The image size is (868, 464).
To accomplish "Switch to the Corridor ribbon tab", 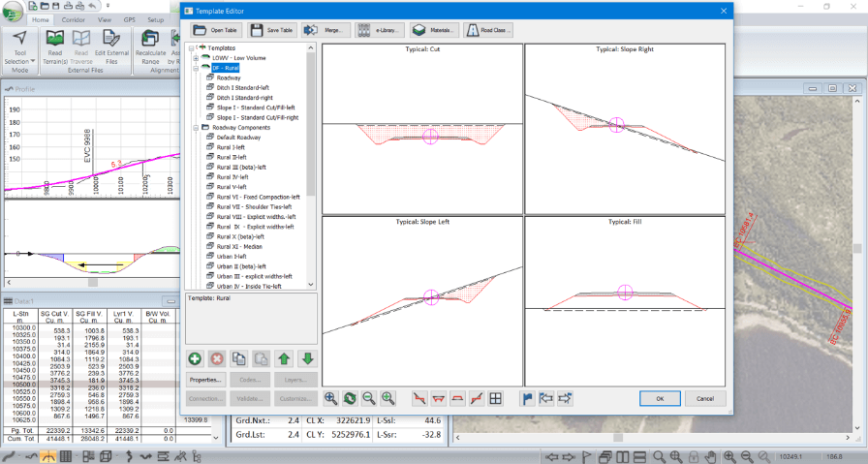I will click(72, 19).
